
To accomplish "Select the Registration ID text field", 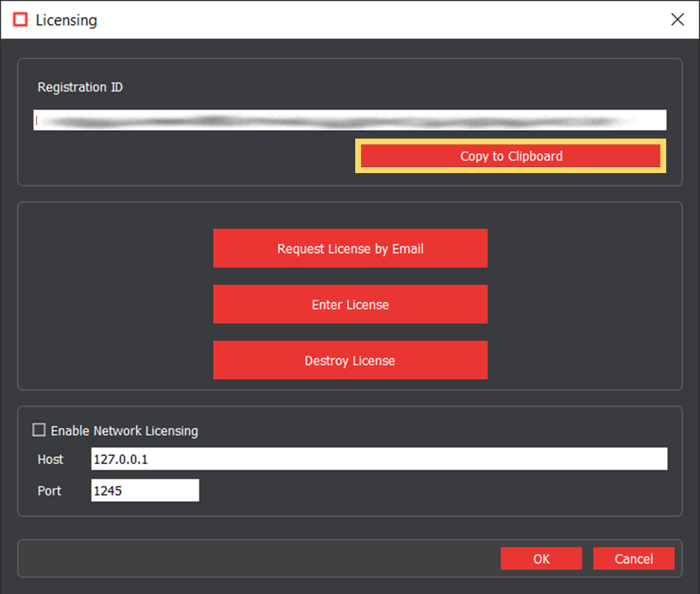I will [349, 120].
